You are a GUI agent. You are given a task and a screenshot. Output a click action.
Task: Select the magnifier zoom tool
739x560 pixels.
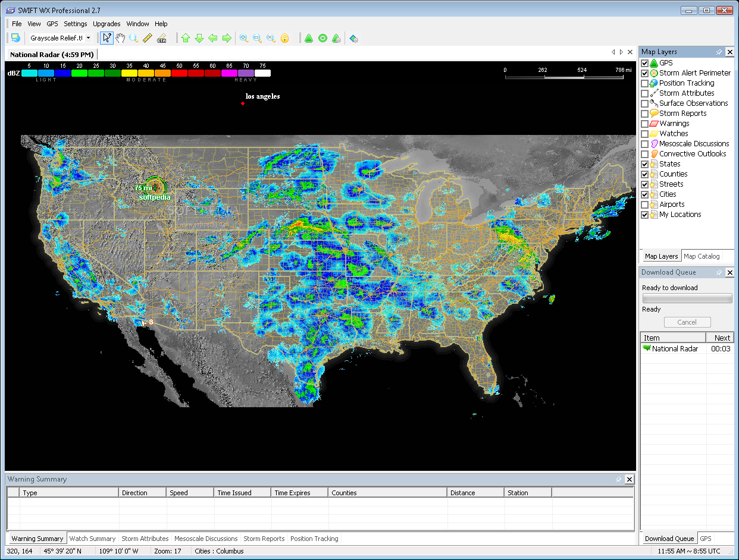(134, 38)
